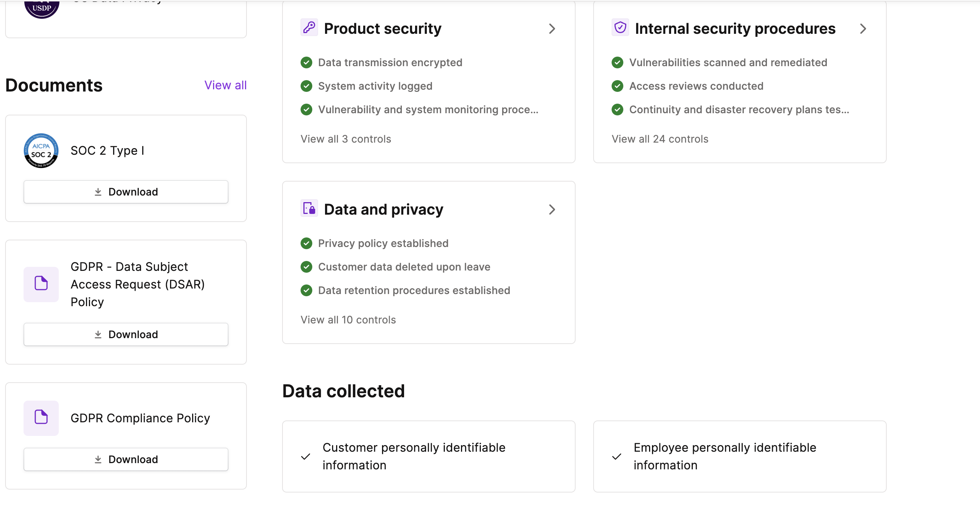Click the DSAR Policy document icon
Screen dimensions: 980x505
click(41, 284)
